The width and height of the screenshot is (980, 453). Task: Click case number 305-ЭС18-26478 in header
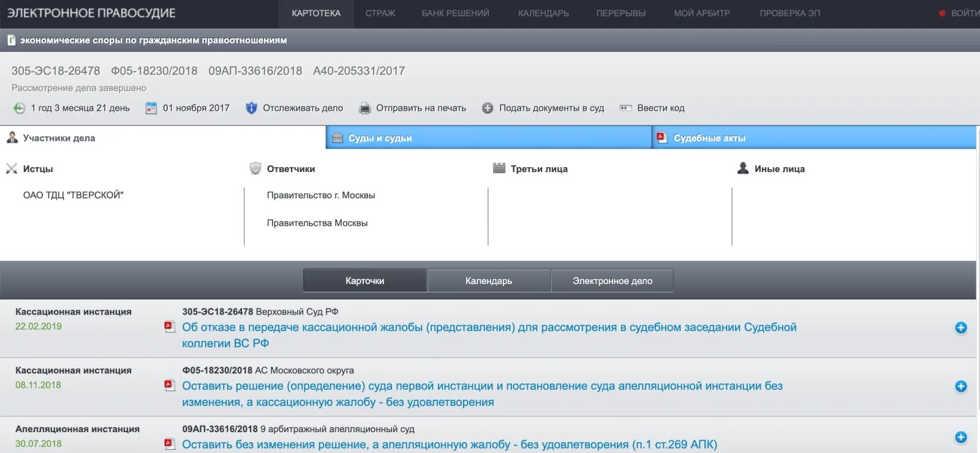coord(56,71)
